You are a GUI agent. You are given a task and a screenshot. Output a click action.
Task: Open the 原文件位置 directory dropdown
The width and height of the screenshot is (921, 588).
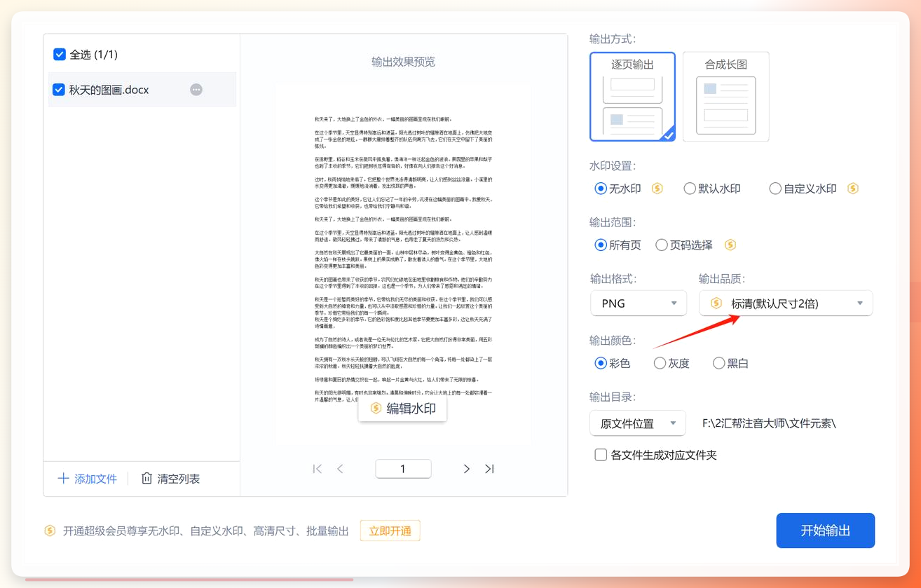(x=638, y=423)
